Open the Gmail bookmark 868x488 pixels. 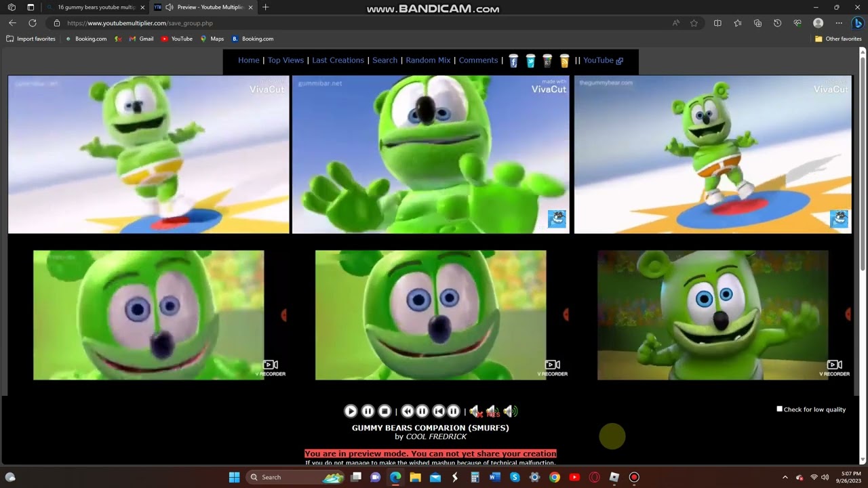[141, 39]
